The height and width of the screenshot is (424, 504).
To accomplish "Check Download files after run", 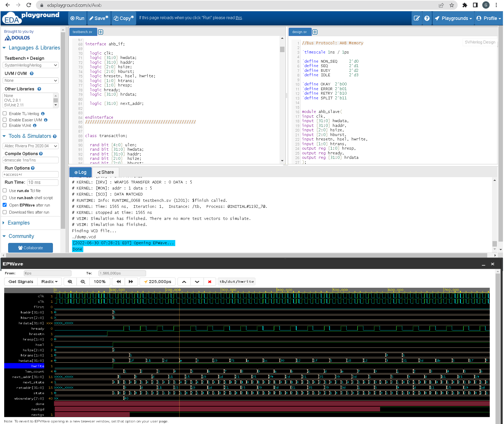I will pos(5,212).
